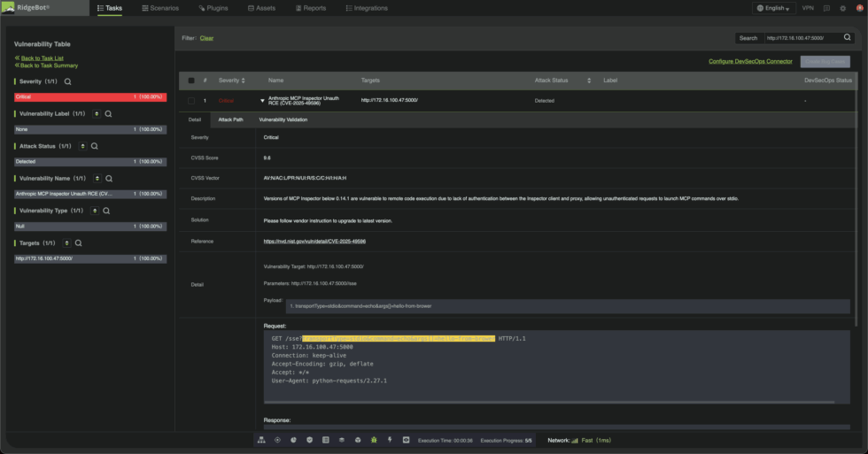This screenshot has width=868, height=454.
Task: Collapse the Anthropic MCP Inspector row arrow
Action: pos(262,101)
